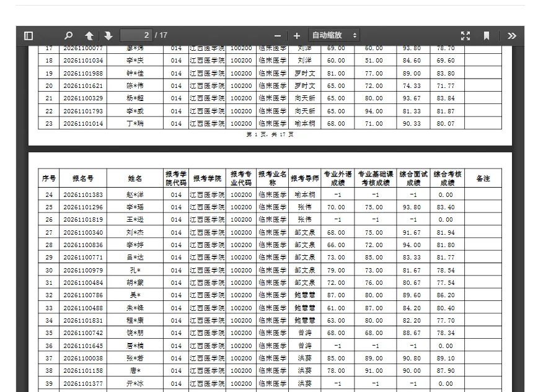538x392 pixels.
Task: Click the page footer 第 1 页, 共 17 页
Action: tap(270, 134)
